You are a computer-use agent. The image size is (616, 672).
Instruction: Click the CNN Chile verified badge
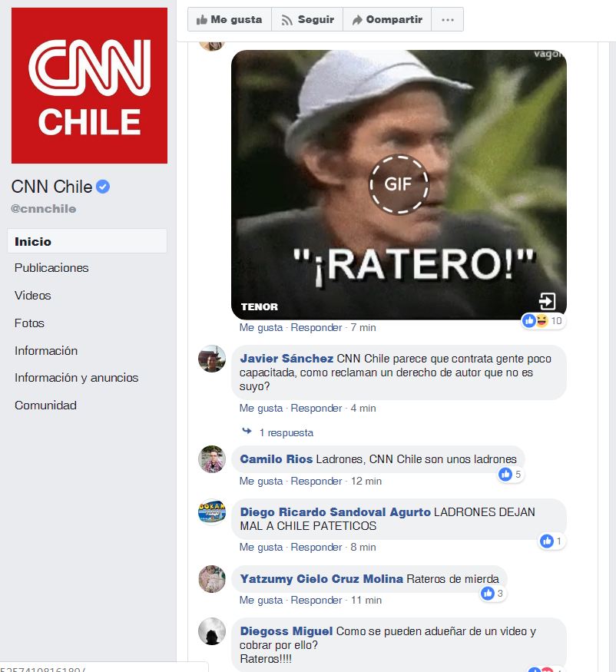click(x=103, y=187)
